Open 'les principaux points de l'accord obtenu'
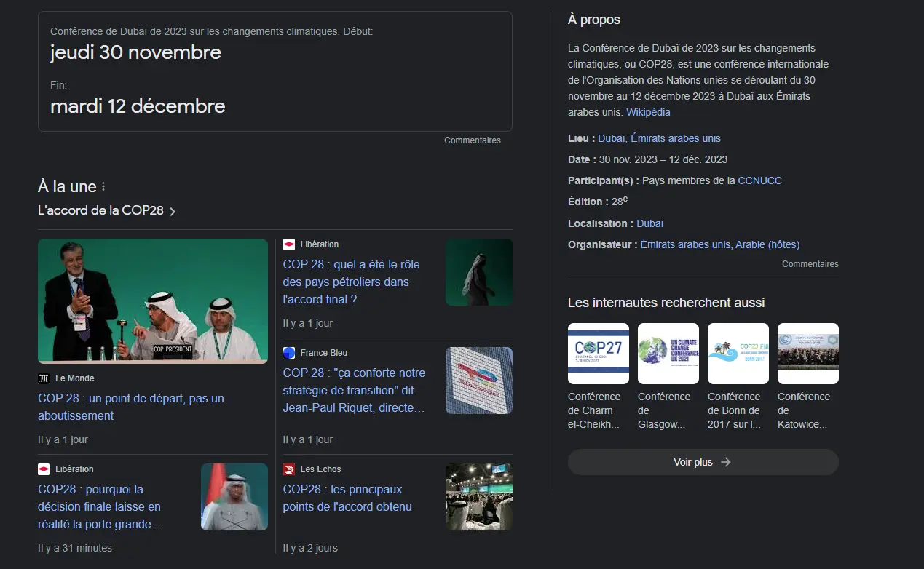Viewport: 924px width, 569px height. click(347, 498)
